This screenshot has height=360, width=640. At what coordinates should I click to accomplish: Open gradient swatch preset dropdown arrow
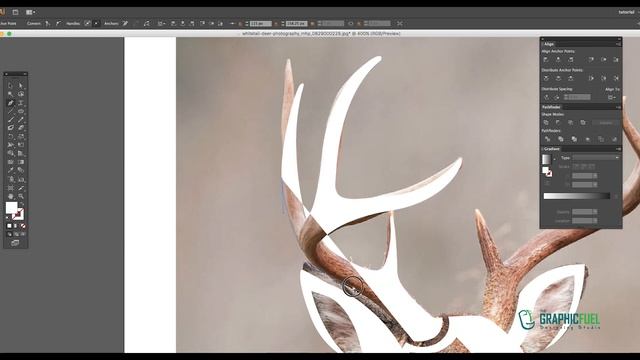[554, 159]
